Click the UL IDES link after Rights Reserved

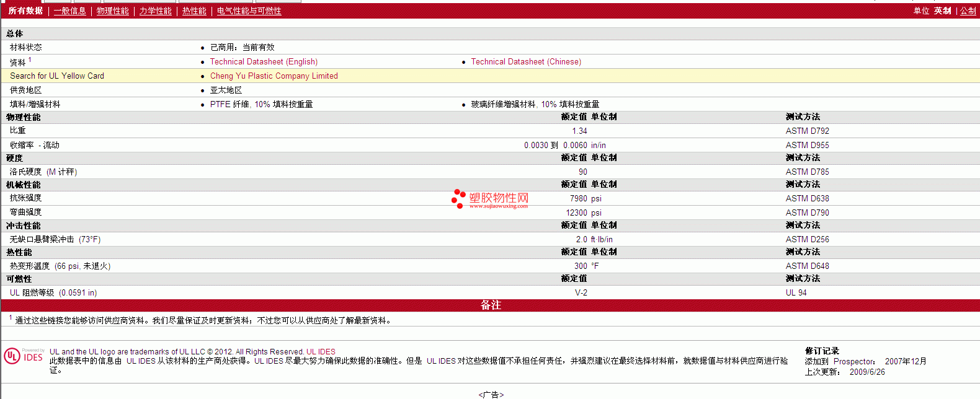(x=321, y=351)
